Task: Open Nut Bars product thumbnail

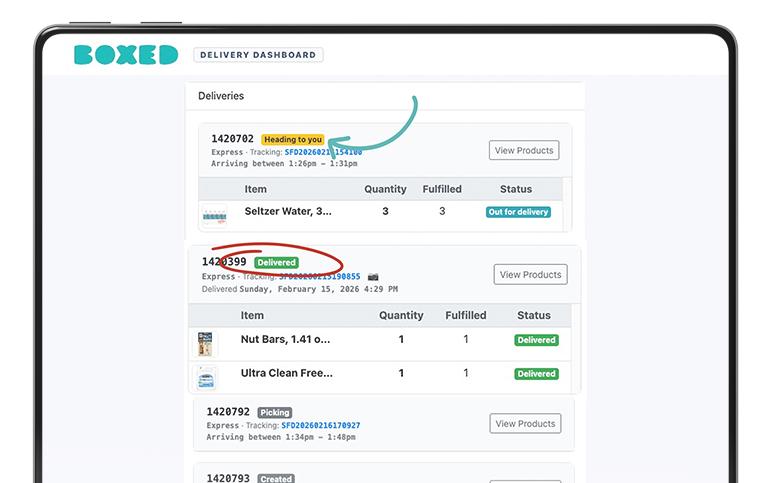Action: 205,344
